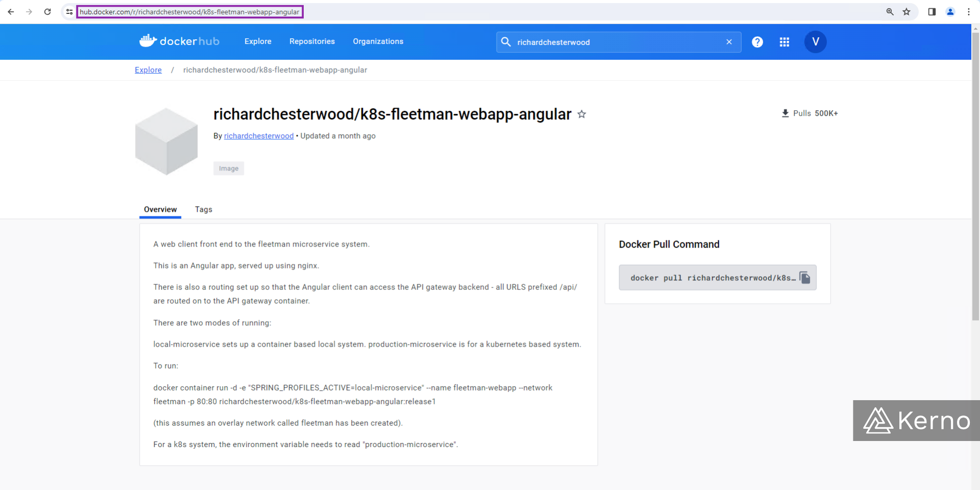Open Repositories in the top navigation
This screenshot has height=490, width=980.
(x=312, y=41)
